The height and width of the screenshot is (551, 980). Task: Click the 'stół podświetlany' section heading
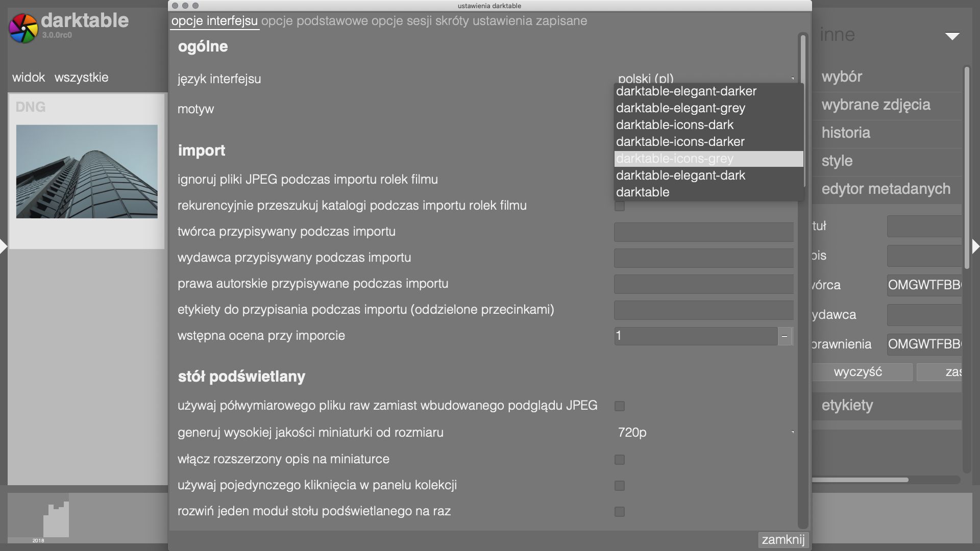(x=241, y=377)
